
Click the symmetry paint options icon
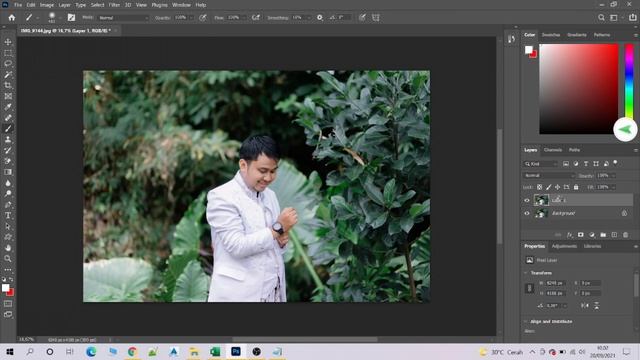pos(376,18)
